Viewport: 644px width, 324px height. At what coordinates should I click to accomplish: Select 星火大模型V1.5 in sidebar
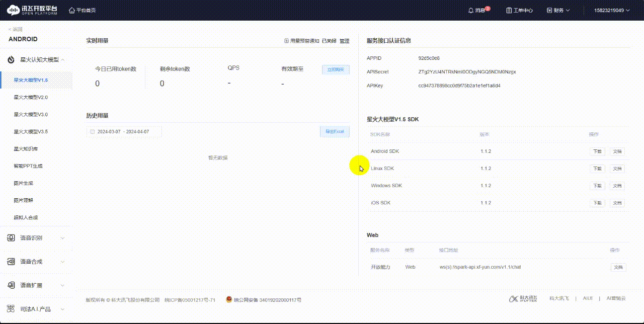click(36, 80)
